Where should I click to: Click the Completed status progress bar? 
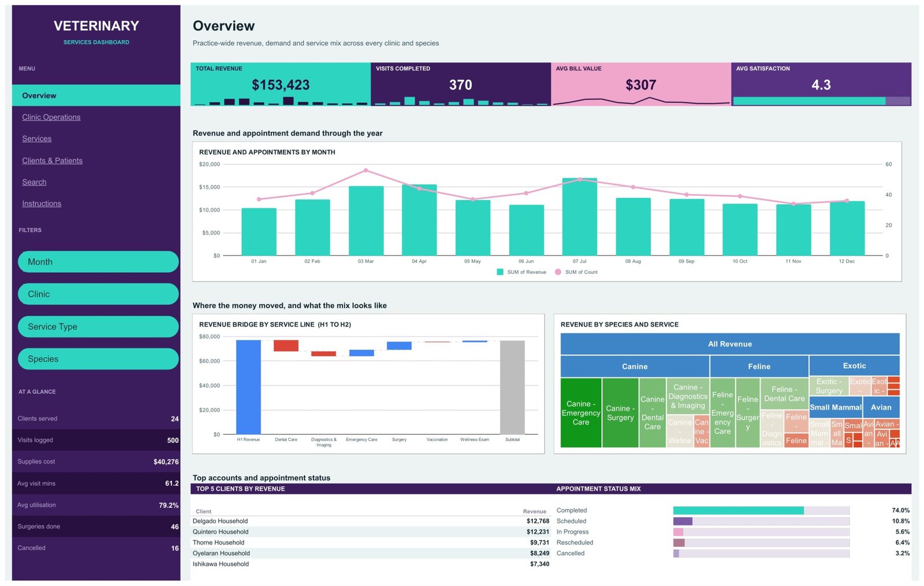pos(761,510)
